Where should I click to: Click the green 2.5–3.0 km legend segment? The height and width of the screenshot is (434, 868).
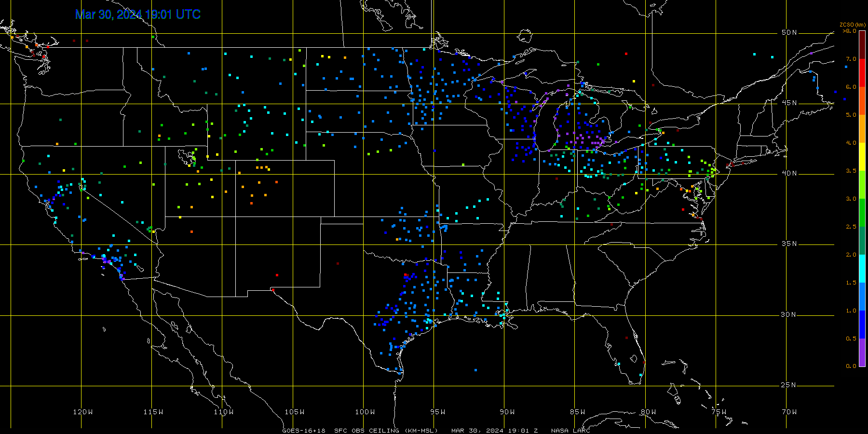(x=862, y=213)
